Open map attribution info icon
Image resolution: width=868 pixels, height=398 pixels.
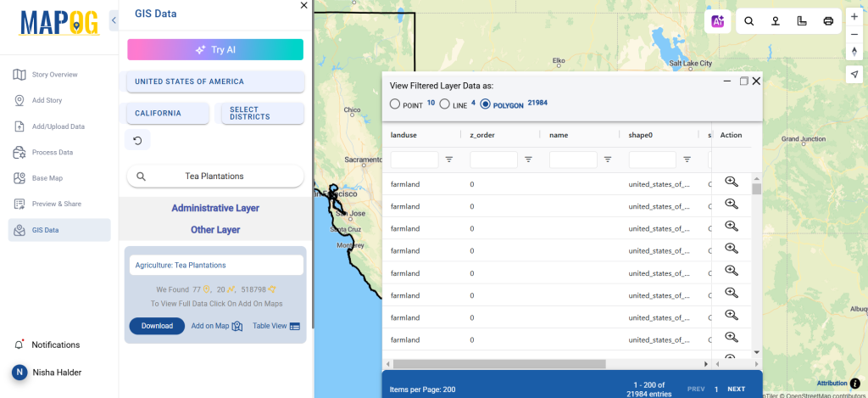(x=854, y=383)
